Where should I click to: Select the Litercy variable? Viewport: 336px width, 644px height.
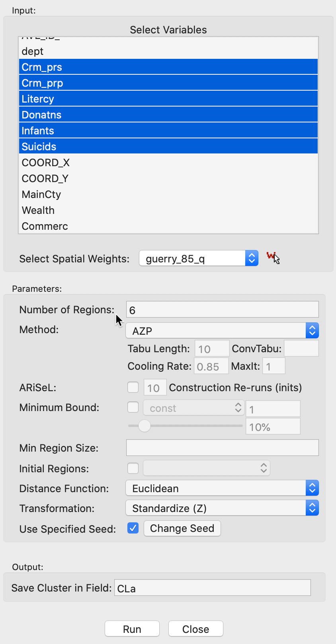(168, 99)
